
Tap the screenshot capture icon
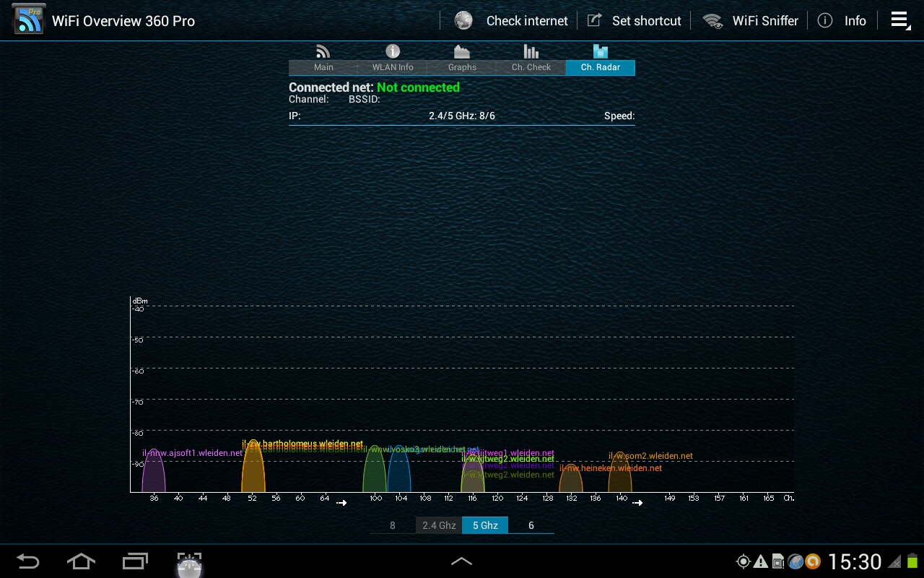(189, 562)
